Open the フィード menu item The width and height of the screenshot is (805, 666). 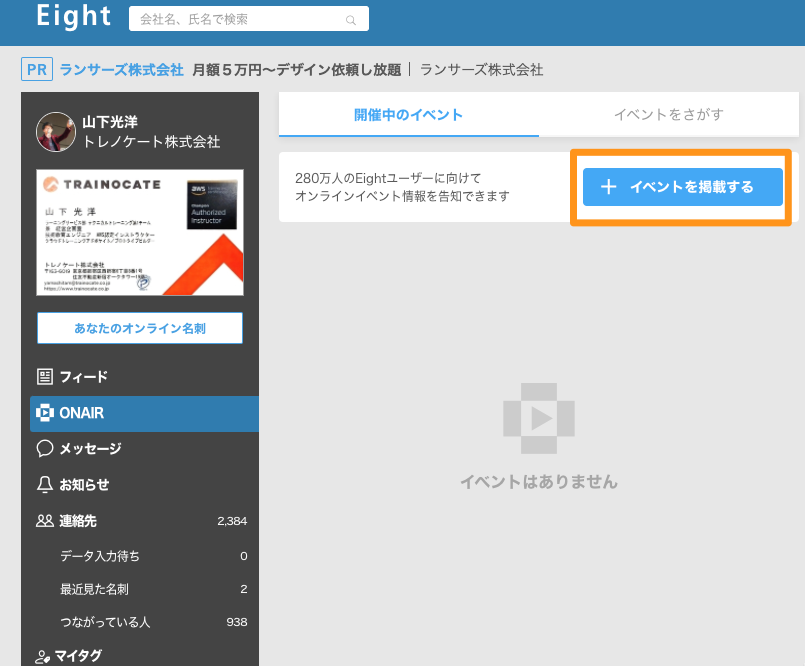(x=144, y=376)
